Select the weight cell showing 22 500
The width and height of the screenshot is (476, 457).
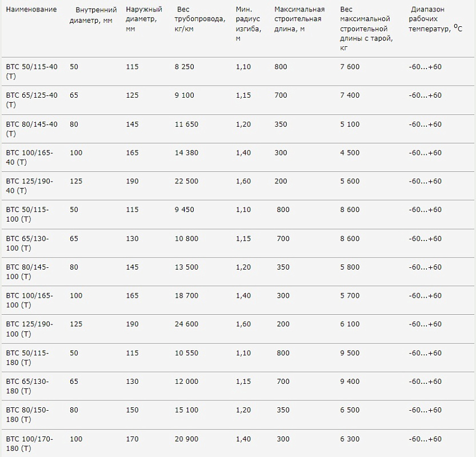[x=186, y=181]
